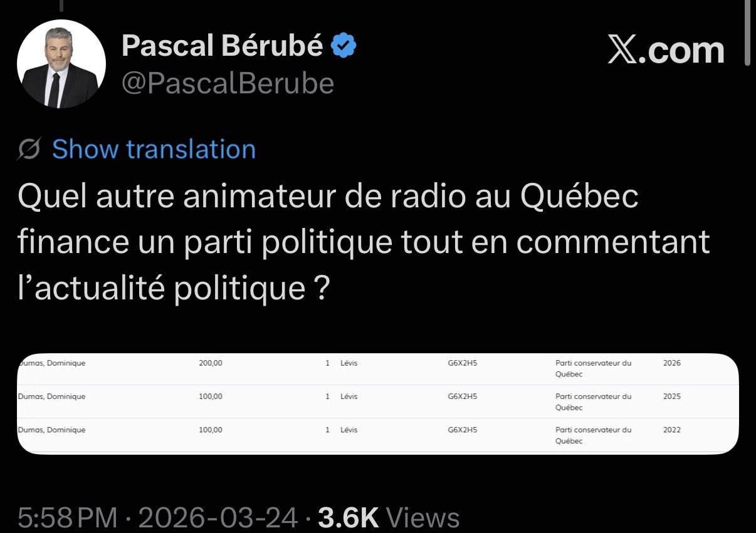The width and height of the screenshot is (756, 533).
Task: Click the 2022 year cell
Action: pos(671,430)
